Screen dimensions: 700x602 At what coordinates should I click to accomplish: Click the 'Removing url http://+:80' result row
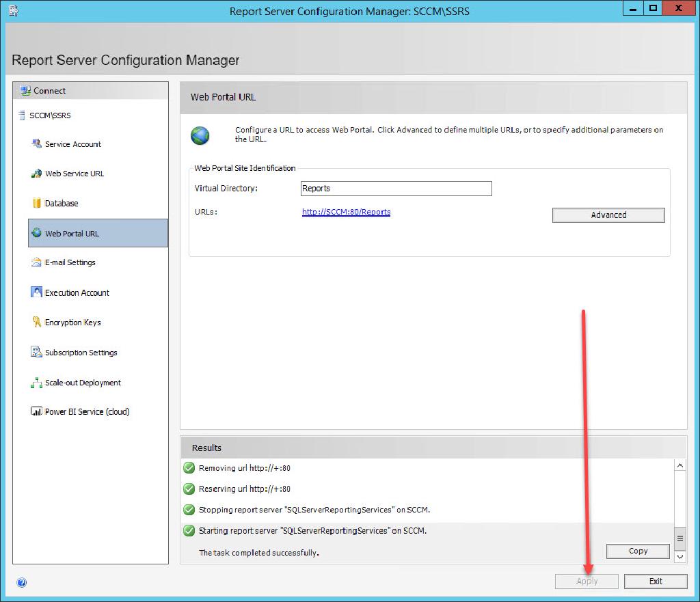point(428,467)
